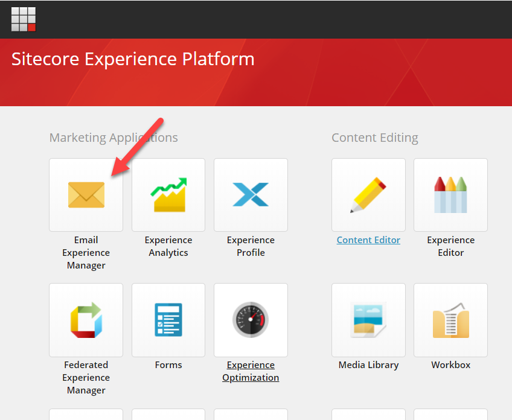Open Media Library picture icon

click(369, 320)
